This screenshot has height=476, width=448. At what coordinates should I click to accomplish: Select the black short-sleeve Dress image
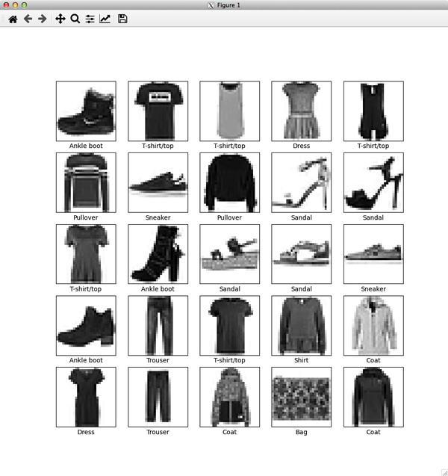[86, 397]
